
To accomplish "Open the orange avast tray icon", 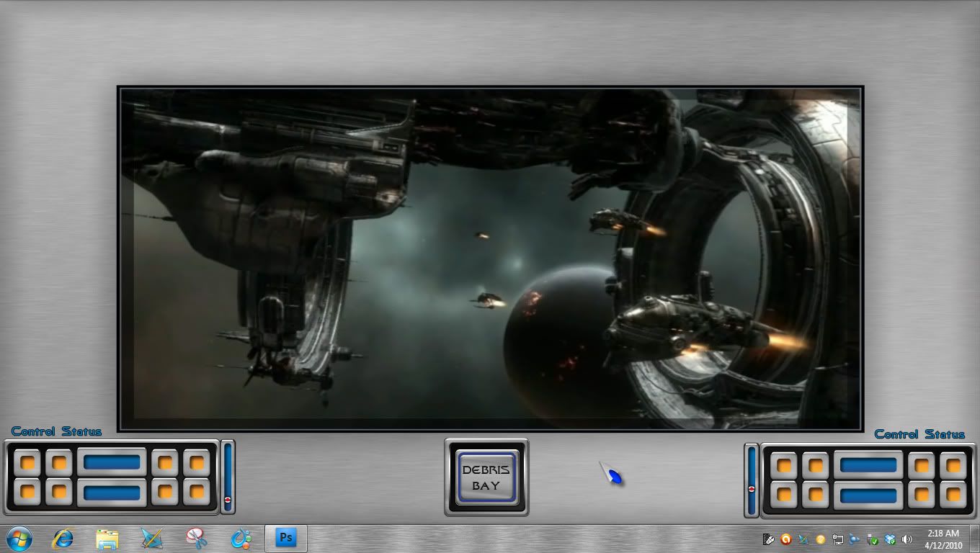I will 786,539.
